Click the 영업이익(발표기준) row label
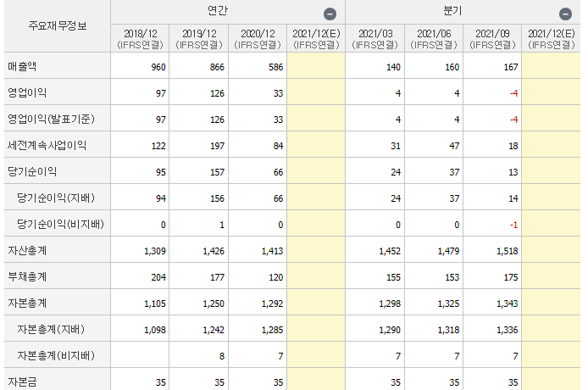 tap(52, 119)
